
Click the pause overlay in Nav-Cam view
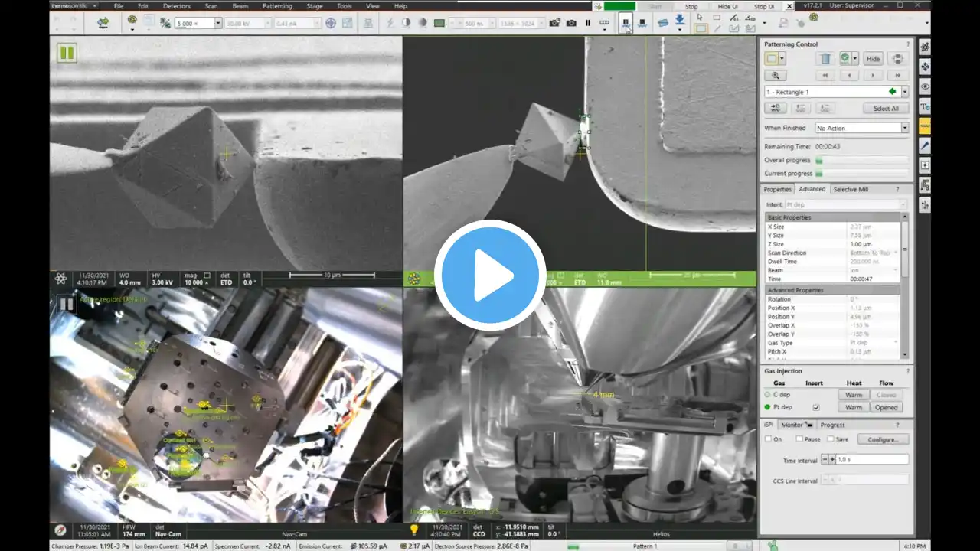(67, 304)
